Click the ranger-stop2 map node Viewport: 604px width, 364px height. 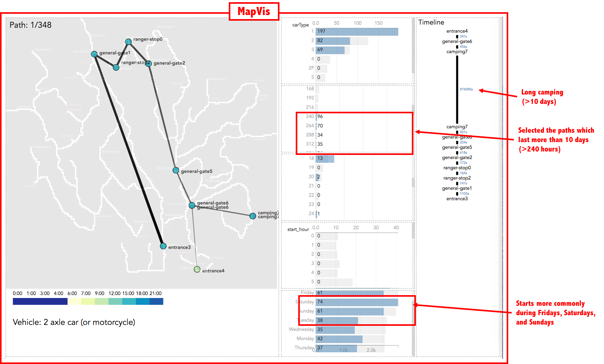116,67
